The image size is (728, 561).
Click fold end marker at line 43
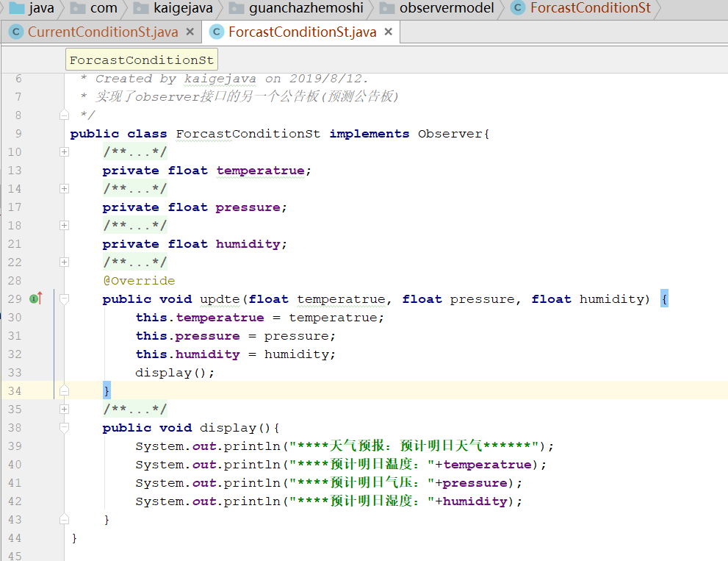[65, 519]
